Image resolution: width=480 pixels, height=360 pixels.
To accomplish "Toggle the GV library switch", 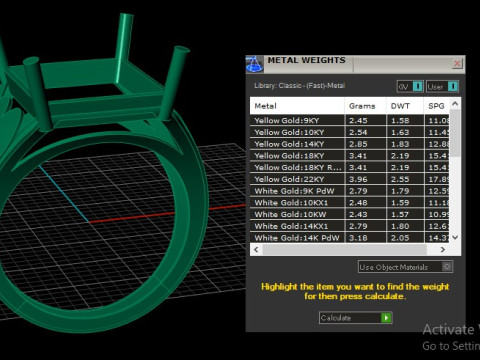I will tap(410, 87).
